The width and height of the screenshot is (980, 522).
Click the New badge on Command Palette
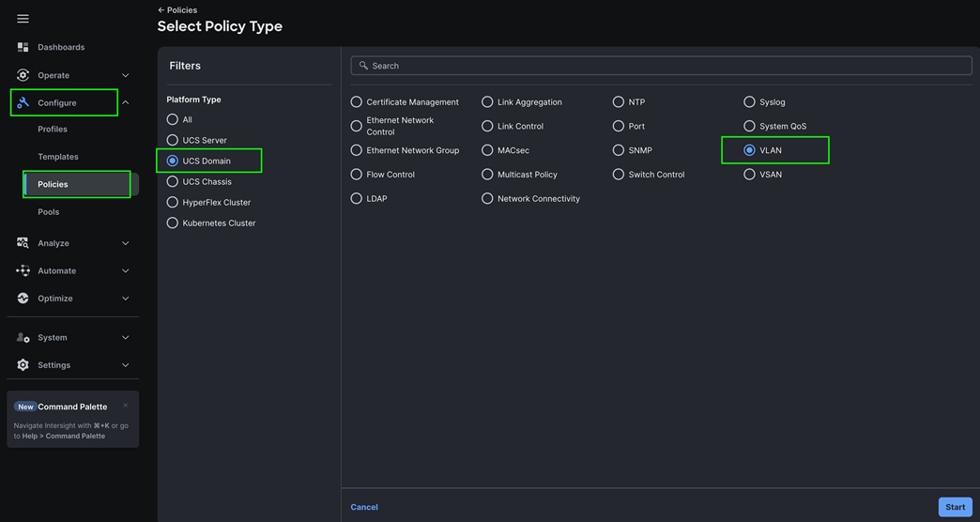click(x=25, y=407)
